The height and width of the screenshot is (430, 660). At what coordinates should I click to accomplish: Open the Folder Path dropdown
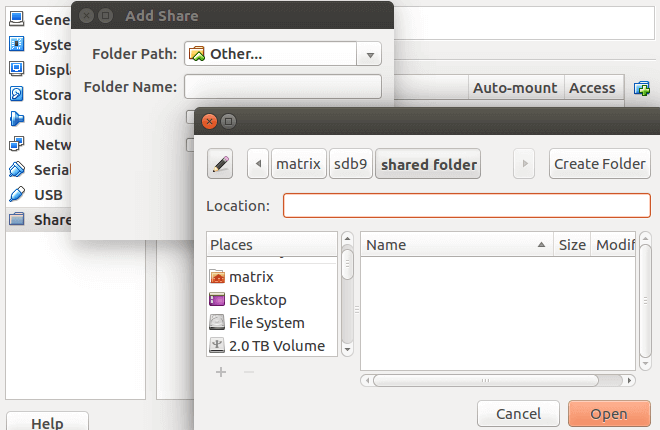[x=370, y=55]
